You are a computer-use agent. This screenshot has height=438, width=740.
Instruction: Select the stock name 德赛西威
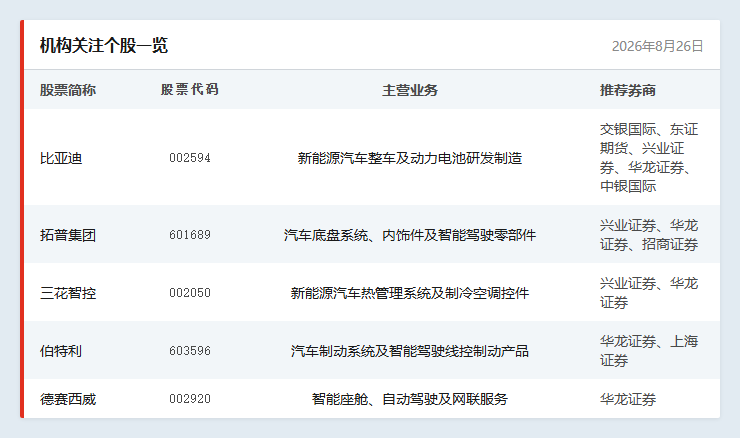[68, 399]
